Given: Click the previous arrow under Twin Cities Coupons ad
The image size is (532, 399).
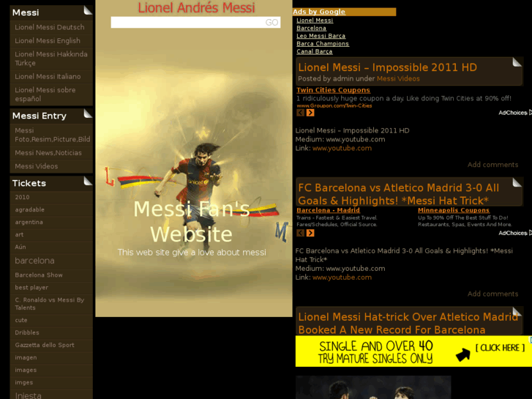Looking at the screenshot, I should pyautogui.click(x=300, y=113).
